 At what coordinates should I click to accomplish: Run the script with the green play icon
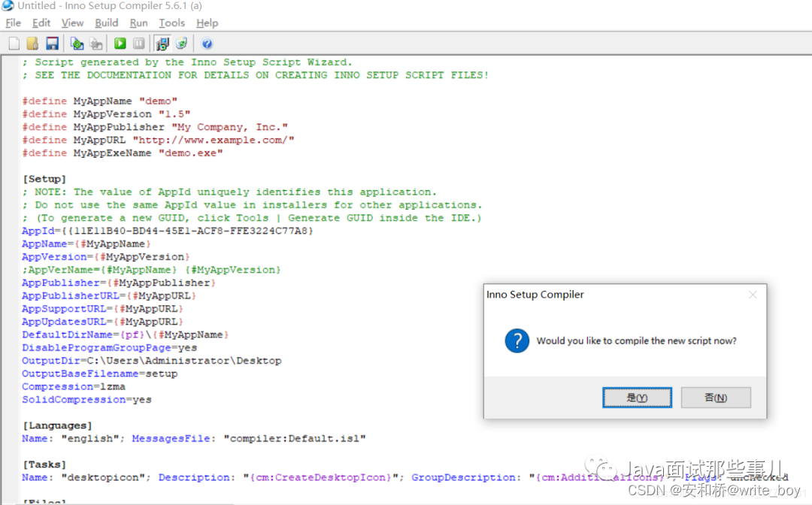tap(120, 44)
